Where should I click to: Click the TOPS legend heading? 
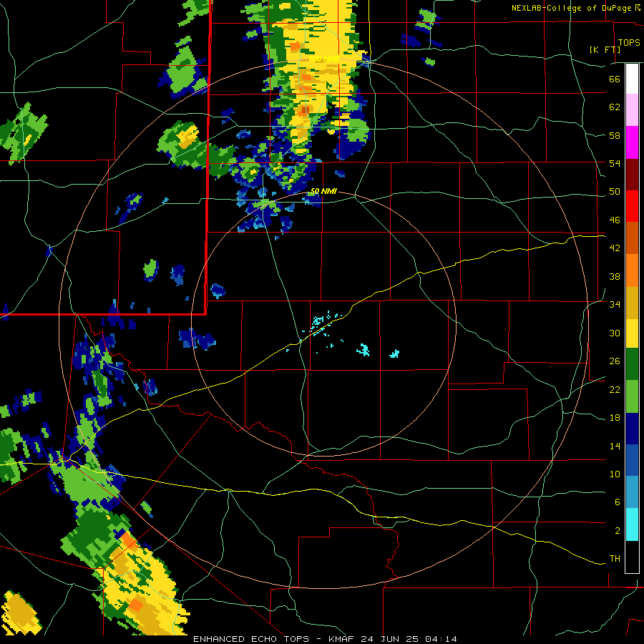point(629,43)
